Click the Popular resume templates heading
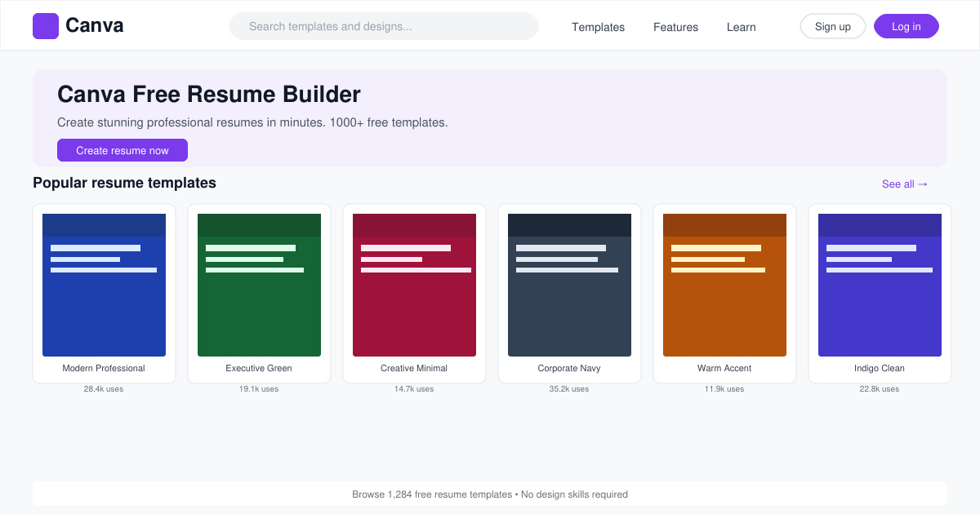The height and width of the screenshot is (514, 980). pos(124,183)
